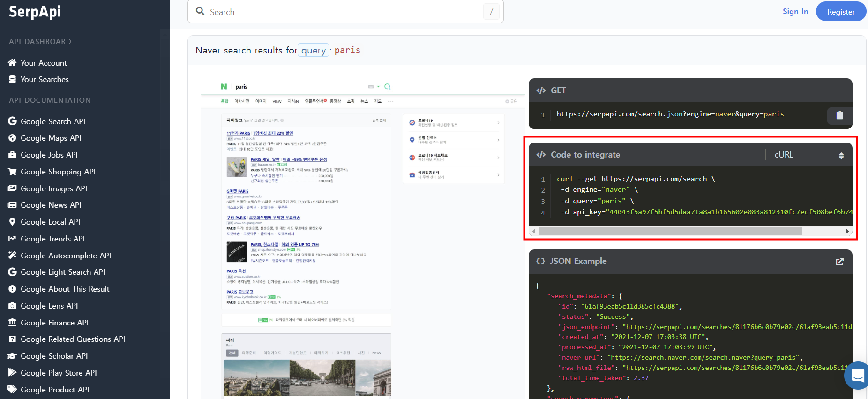
Task: Copy the GET URL with clipboard icon
Action: click(839, 115)
